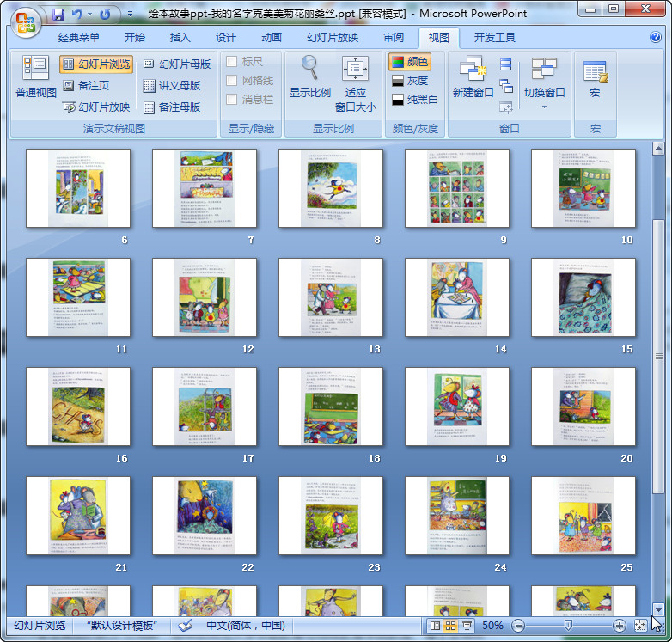Open the 插入 insert tab

coord(180,38)
